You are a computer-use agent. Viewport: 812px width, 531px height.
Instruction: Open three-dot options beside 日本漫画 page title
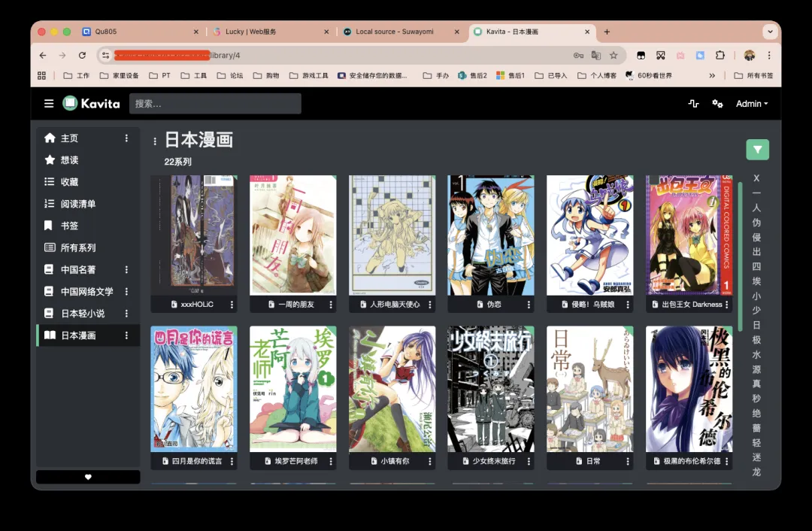(155, 141)
